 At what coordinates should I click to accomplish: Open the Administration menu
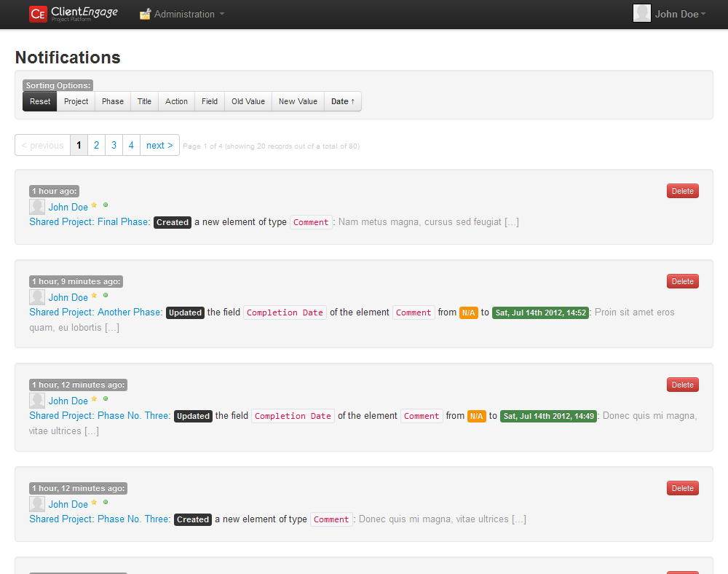(x=183, y=15)
